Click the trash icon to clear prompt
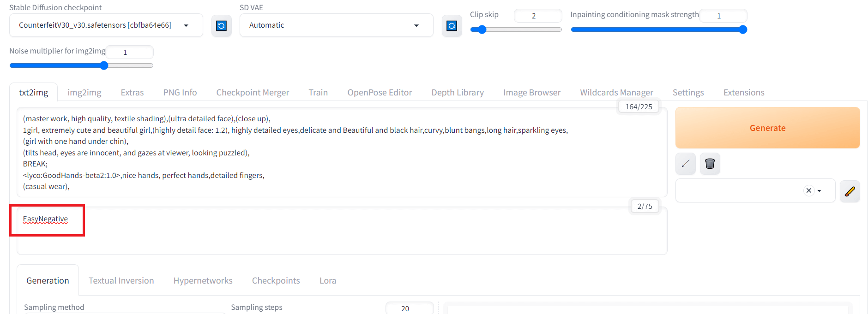The height and width of the screenshot is (314, 868). pos(710,164)
